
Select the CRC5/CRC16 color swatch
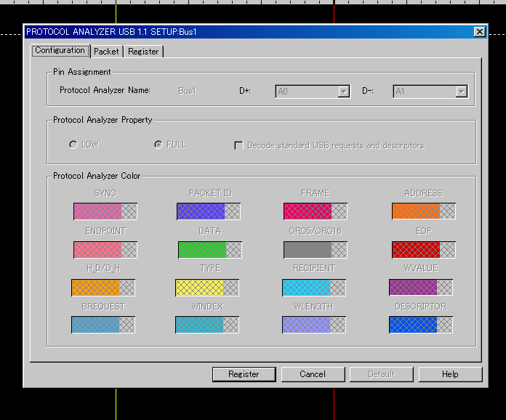pyautogui.click(x=316, y=250)
